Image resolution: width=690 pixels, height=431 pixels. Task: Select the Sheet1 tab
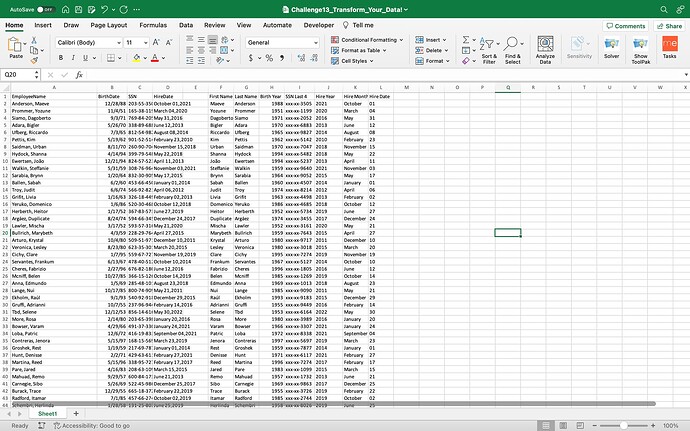48,413
